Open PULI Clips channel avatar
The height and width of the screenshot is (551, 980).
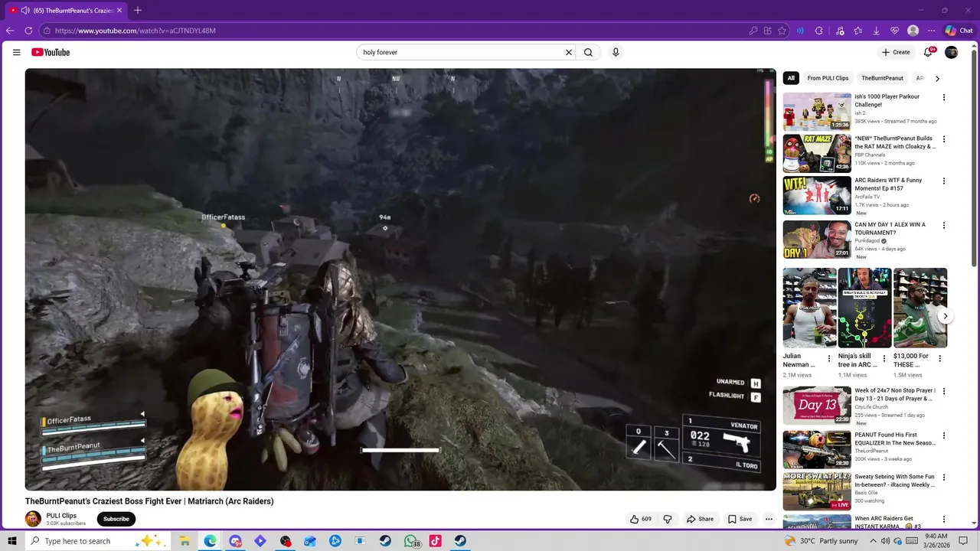[x=33, y=519]
